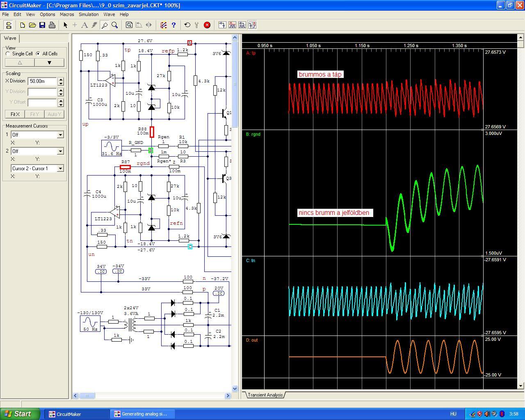Select the Single Cell view option
Screen dimensions: 525x420
coord(8,54)
